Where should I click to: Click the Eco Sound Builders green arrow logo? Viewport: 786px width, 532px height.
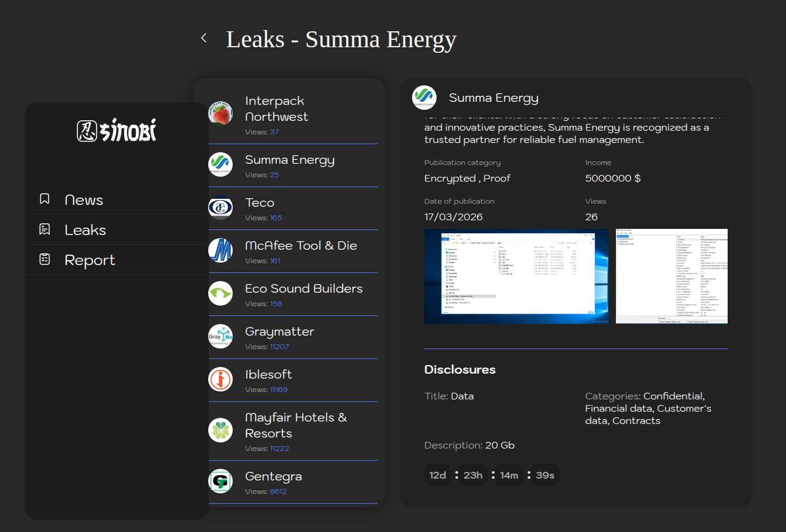pos(220,293)
